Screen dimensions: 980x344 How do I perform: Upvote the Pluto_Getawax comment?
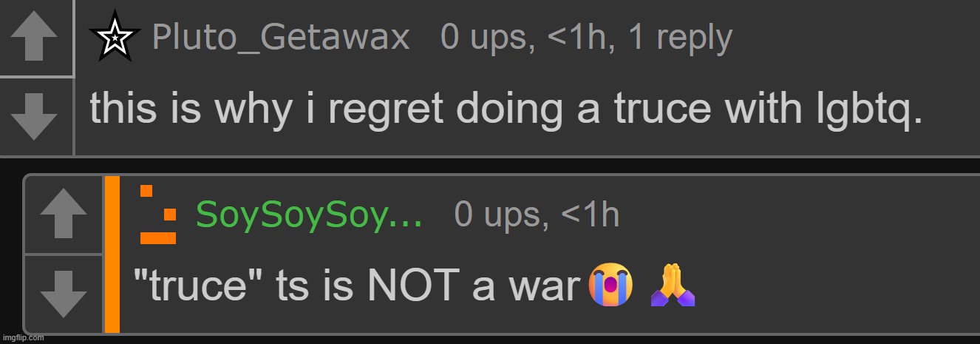pos(35,37)
